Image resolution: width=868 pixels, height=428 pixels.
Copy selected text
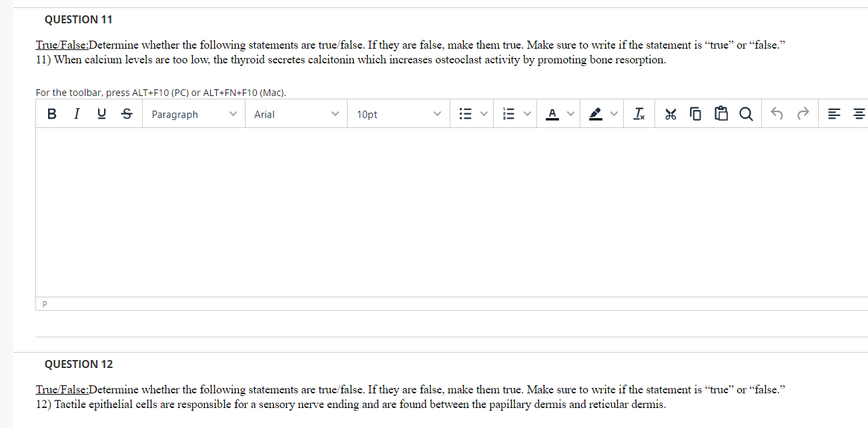point(695,114)
